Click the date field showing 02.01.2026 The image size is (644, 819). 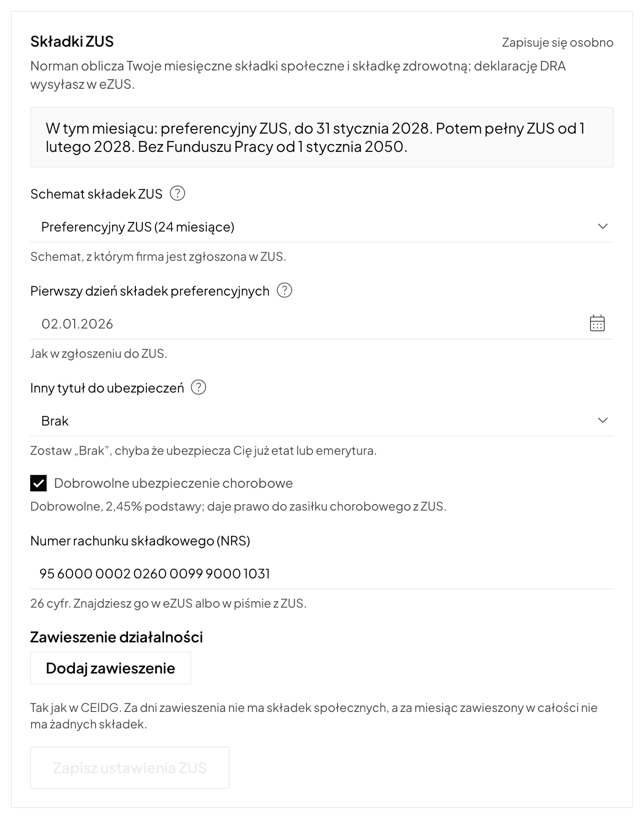322,324
